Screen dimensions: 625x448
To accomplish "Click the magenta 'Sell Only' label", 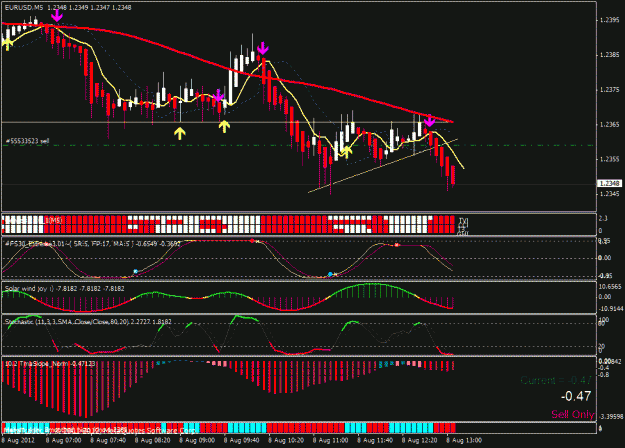I will click(572, 415).
